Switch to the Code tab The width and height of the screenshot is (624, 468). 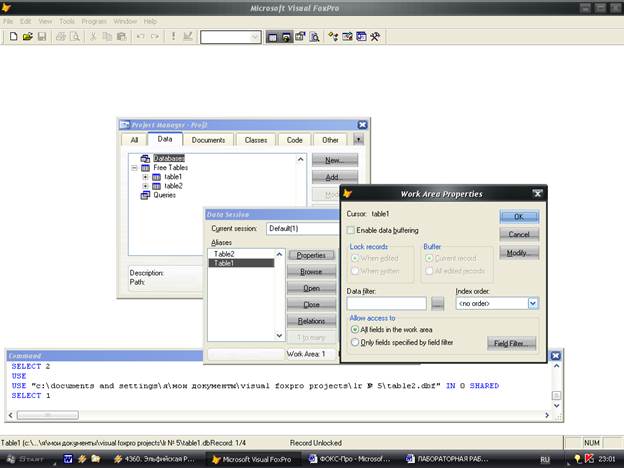294,140
